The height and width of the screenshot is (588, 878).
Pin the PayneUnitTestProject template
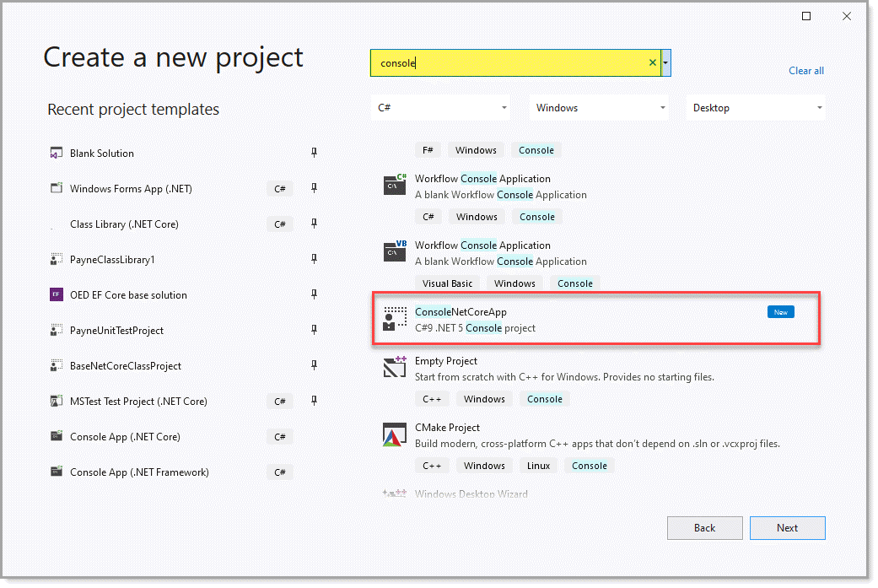(314, 329)
